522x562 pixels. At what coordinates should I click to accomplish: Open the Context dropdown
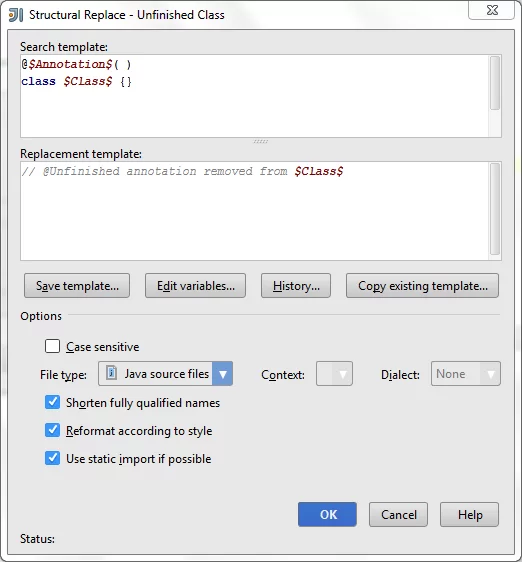[334, 374]
